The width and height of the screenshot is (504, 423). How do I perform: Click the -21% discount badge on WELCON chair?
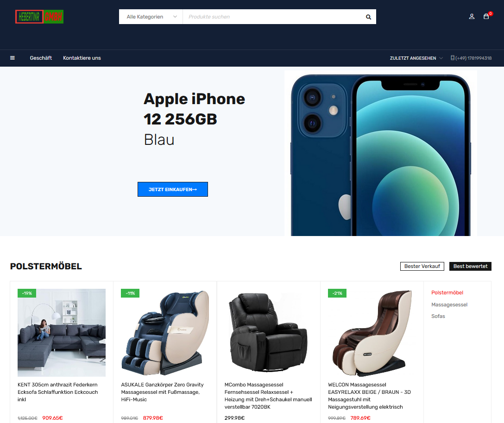click(337, 293)
